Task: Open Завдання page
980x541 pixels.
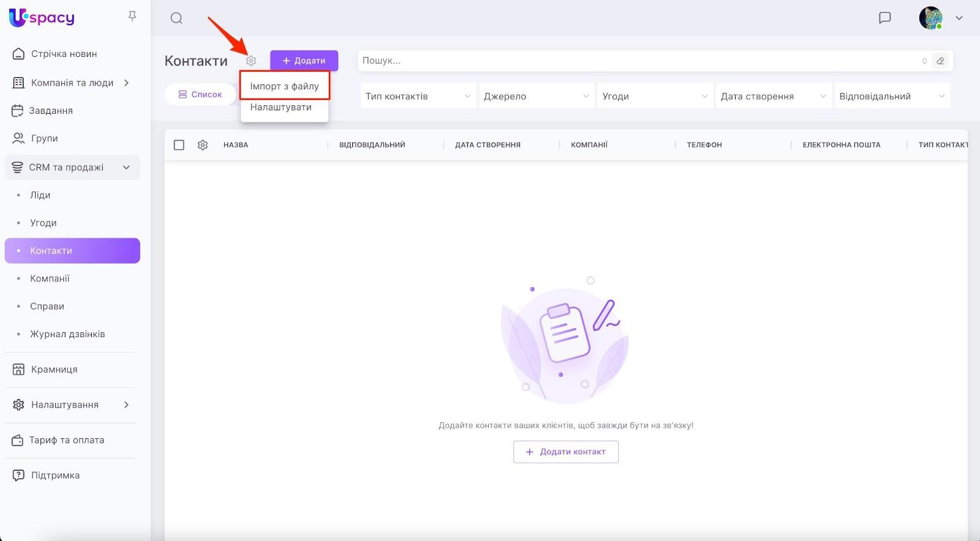Action: pyautogui.click(x=51, y=111)
